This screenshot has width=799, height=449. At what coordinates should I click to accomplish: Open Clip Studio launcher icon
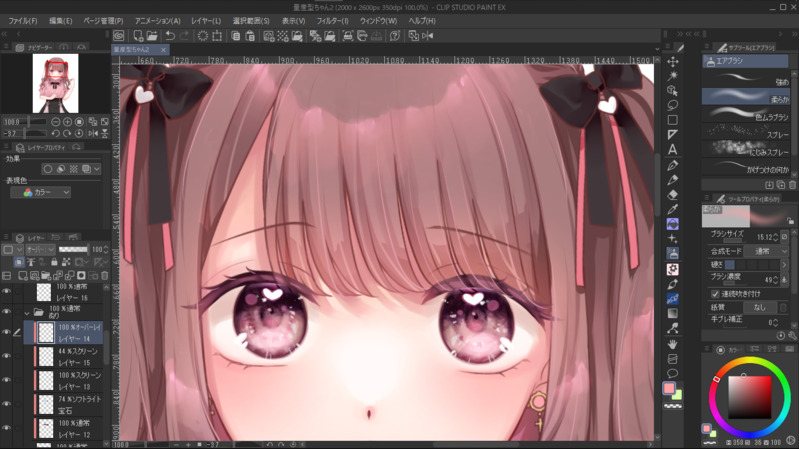tap(119, 36)
